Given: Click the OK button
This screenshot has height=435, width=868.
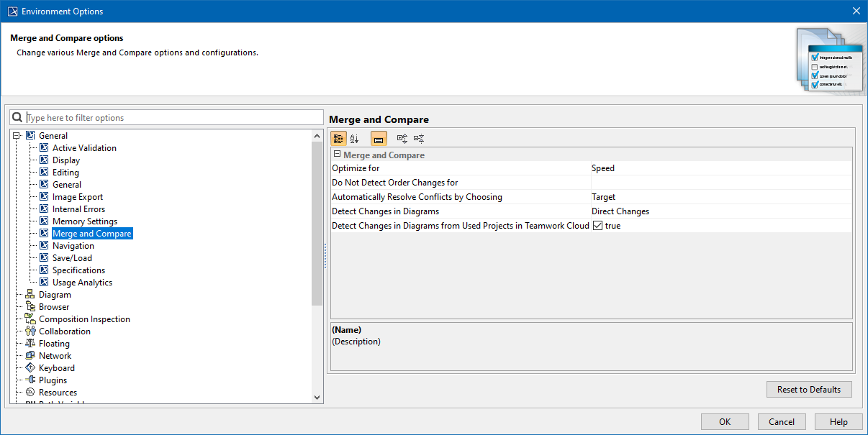Looking at the screenshot, I should (725, 422).
